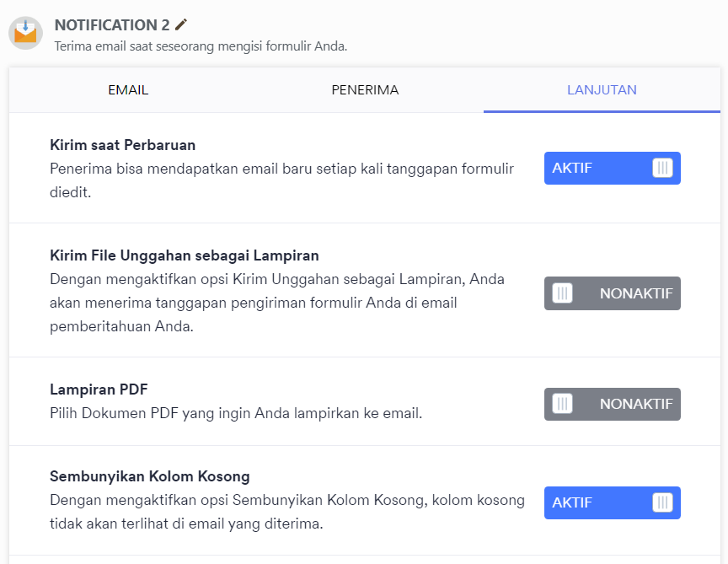Click the white knob on Lampiran PDF switch

point(562,404)
